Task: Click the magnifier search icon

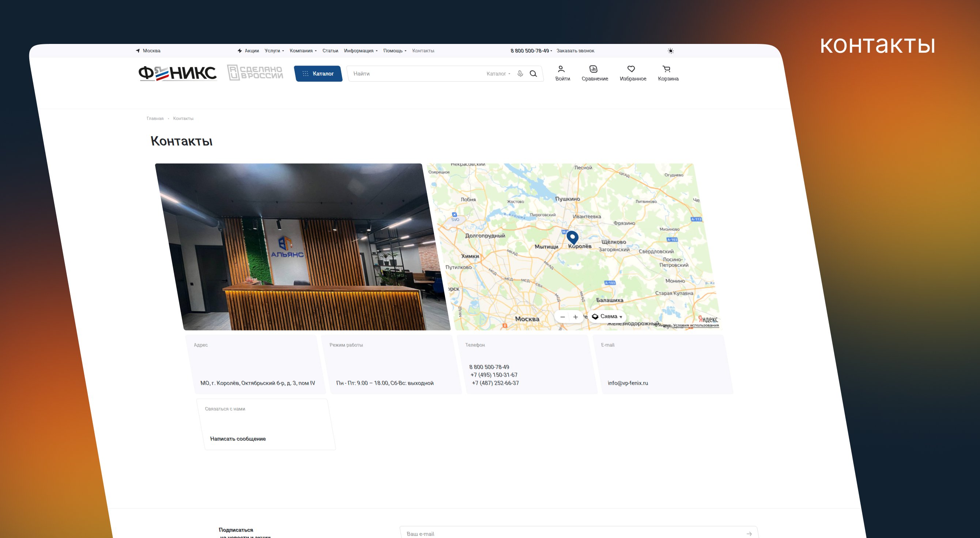Action: point(534,74)
